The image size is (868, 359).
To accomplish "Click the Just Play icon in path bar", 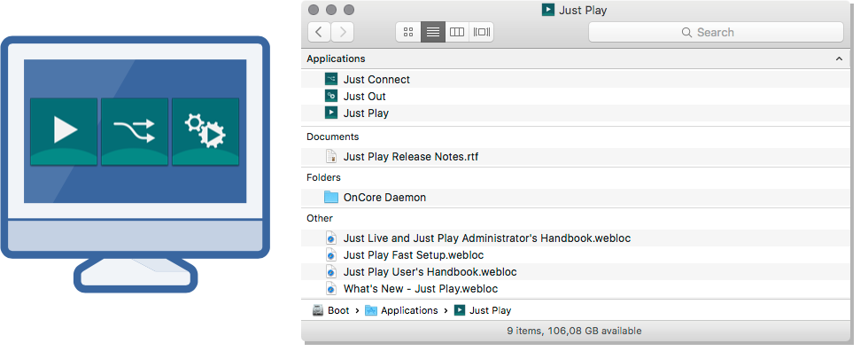I will 460,310.
